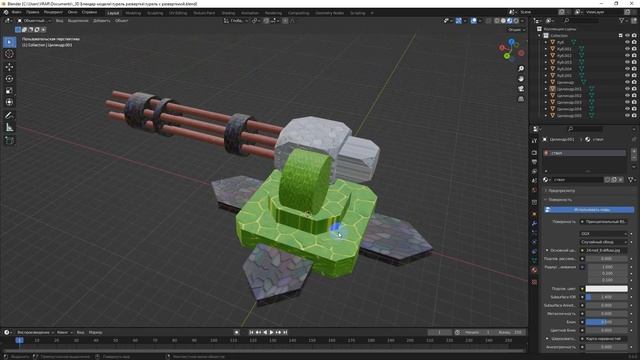Select the Add Cube tool
This screenshot has height=360, width=640.
(9, 140)
